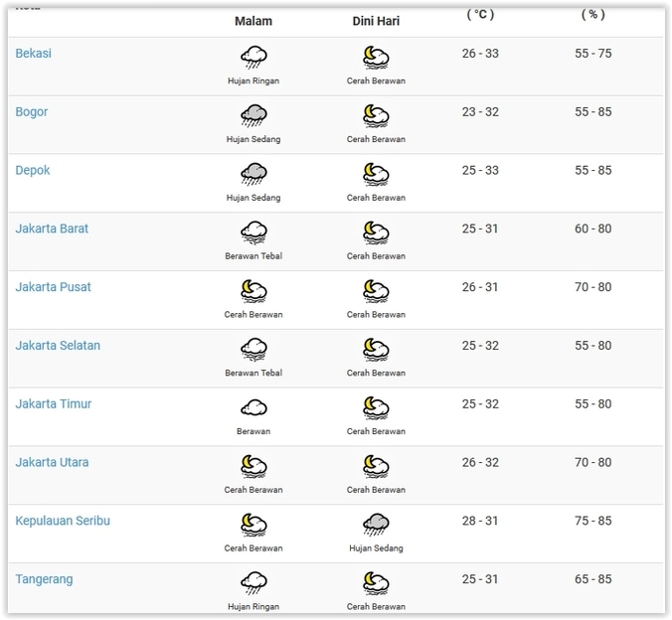Click Jakarta Utara's Dini Hari weather icon

point(376,466)
